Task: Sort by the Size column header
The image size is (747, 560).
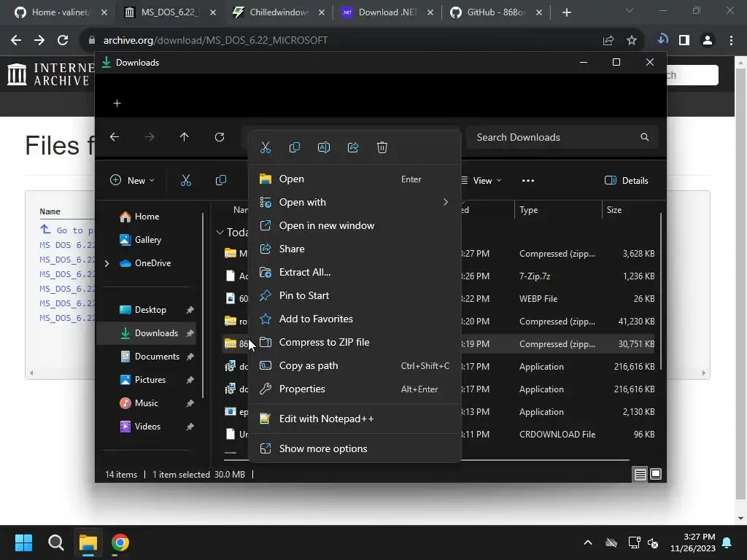Action: point(631,210)
